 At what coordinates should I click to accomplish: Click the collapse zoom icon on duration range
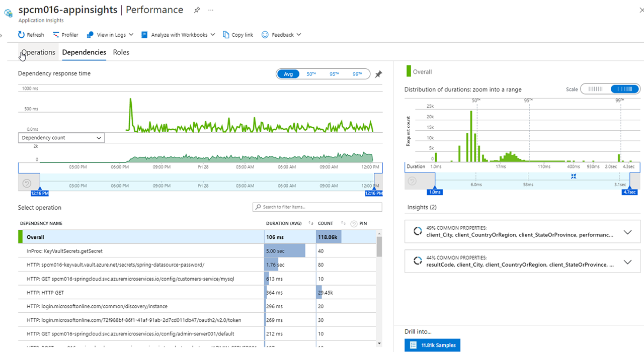coord(574,176)
